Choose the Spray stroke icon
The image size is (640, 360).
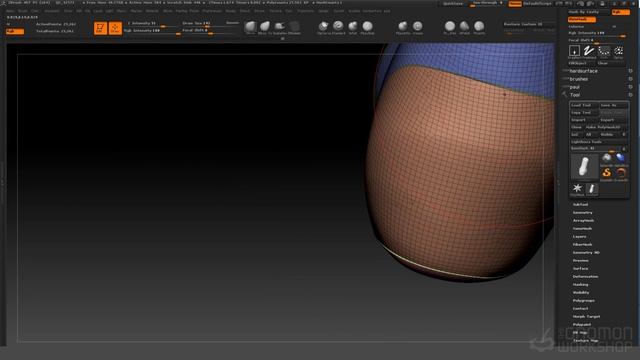click(618, 51)
